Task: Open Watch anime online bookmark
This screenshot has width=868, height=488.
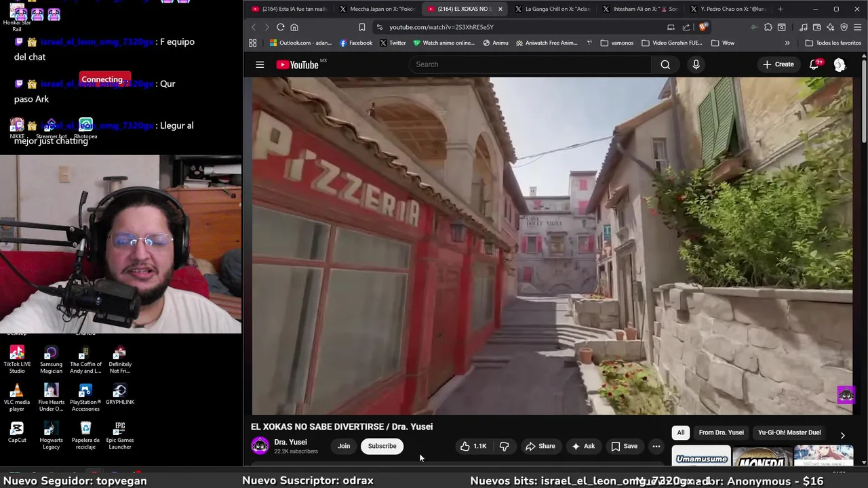Action: 443,43
